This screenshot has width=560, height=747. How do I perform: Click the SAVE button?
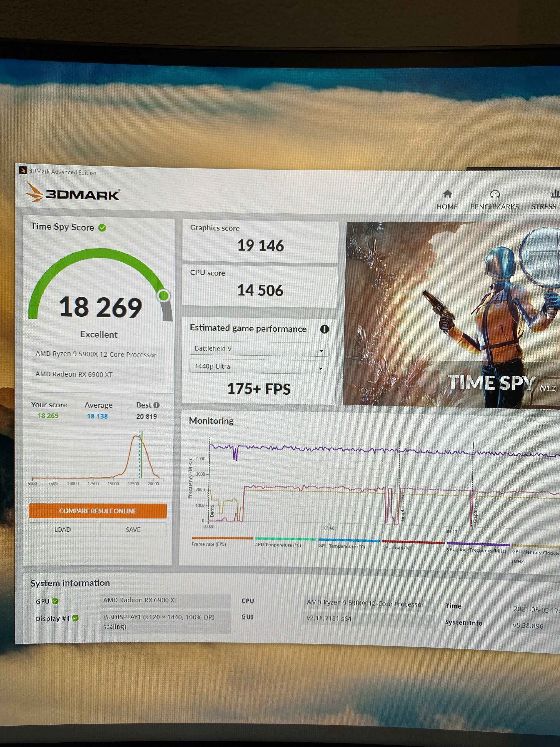[133, 529]
